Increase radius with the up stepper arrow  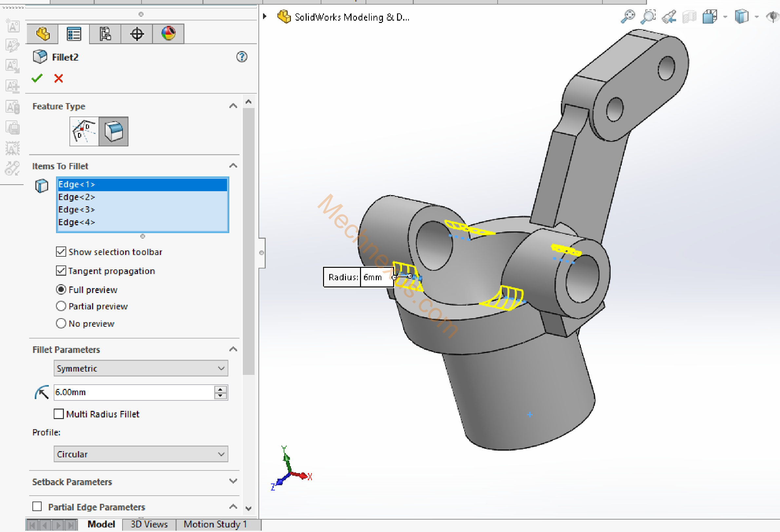pos(220,389)
